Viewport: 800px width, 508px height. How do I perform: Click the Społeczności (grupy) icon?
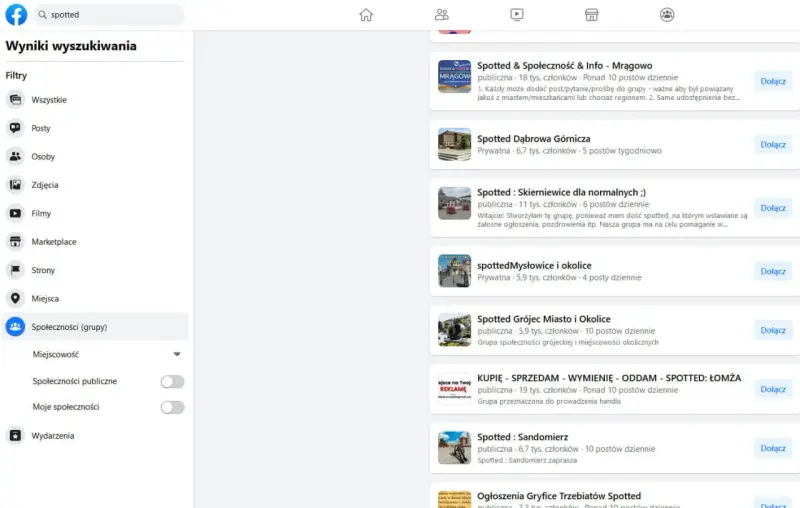pos(15,326)
